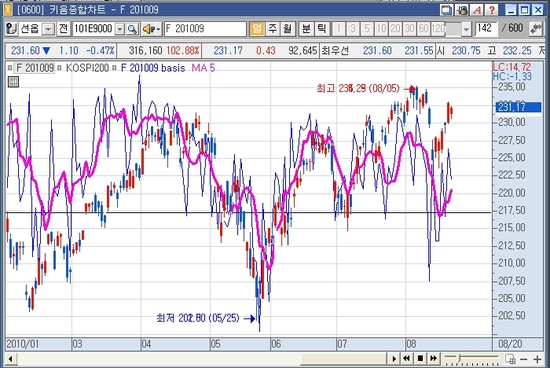Open the question mark help icon
Viewport: 550px width, 368px height.
[492, 10]
